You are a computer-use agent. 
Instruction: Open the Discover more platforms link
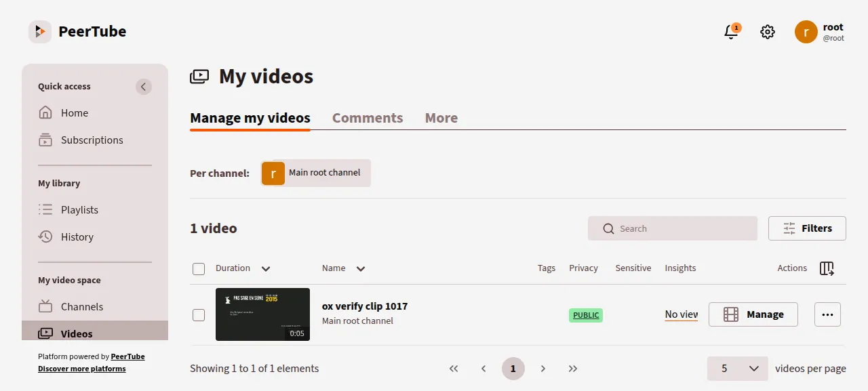[x=81, y=369]
